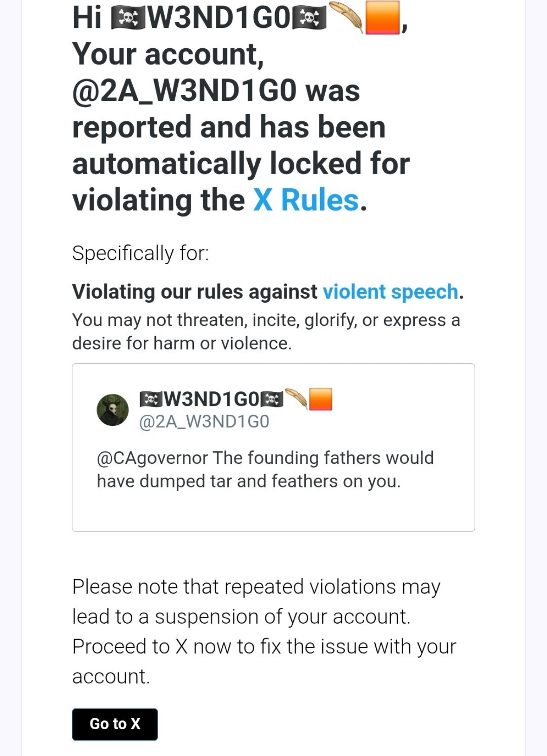Open the X Rules link
The image size is (547, 756).
click(306, 200)
